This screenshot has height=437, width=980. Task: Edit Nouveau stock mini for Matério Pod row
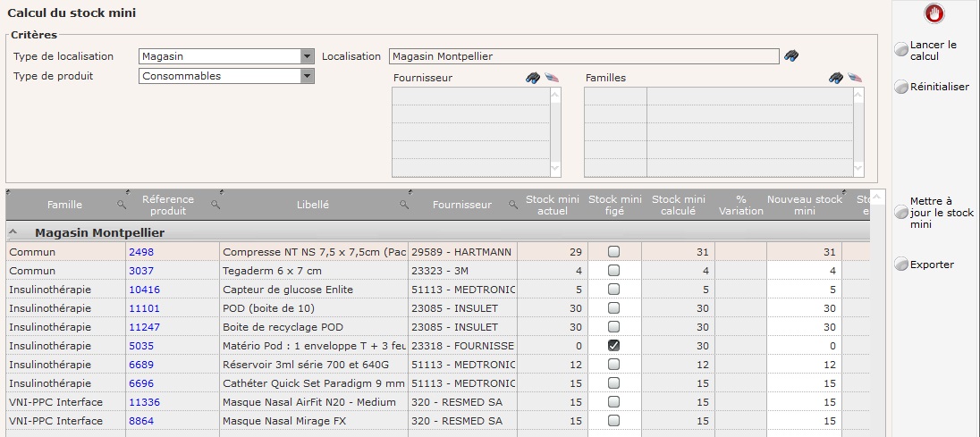click(x=804, y=345)
